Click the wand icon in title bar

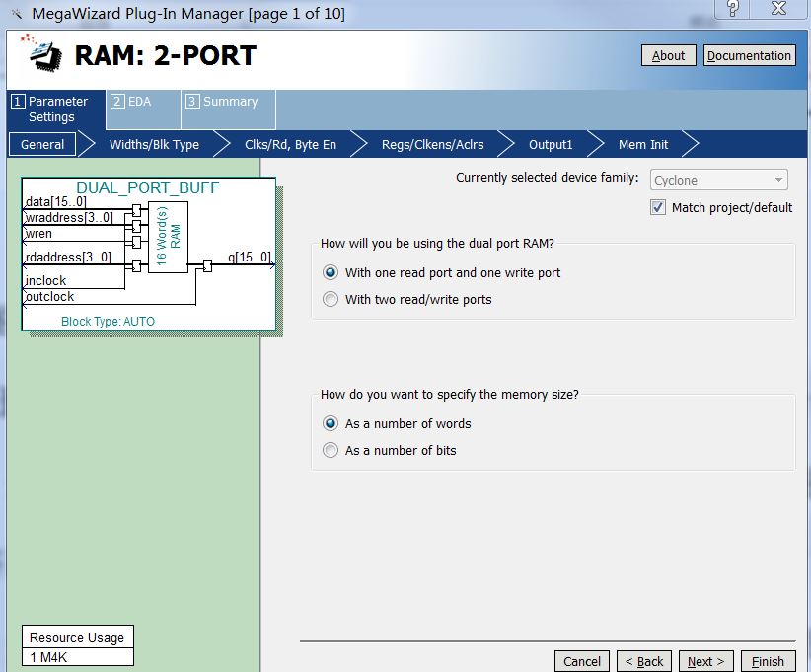coord(17,14)
